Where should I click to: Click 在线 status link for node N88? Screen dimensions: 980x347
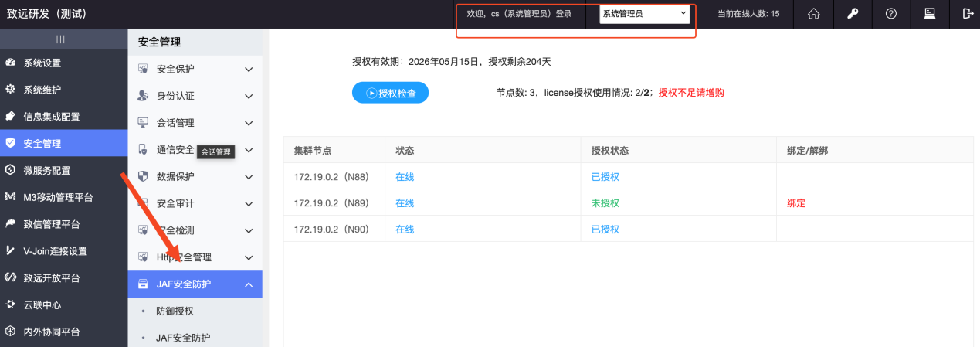tap(405, 177)
